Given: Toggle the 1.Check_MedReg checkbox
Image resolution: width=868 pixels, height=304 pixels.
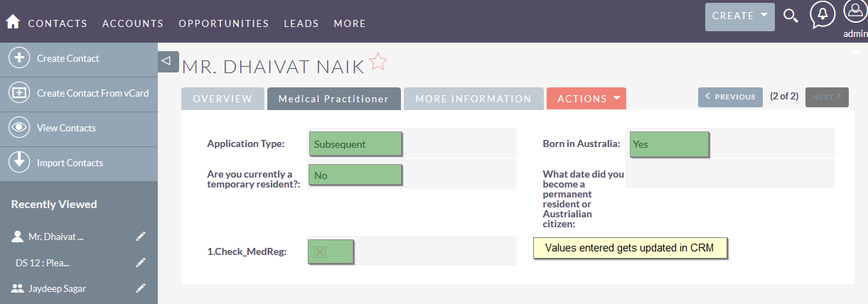Looking at the screenshot, I should pyautogui.click(x=320, y=252).
